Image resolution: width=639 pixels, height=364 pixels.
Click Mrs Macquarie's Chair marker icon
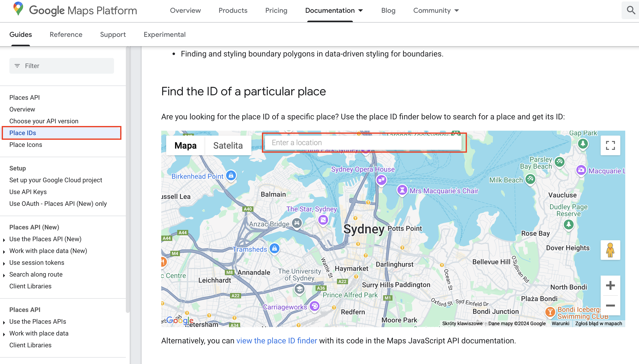pyautogui.click(x=402, y=190)
